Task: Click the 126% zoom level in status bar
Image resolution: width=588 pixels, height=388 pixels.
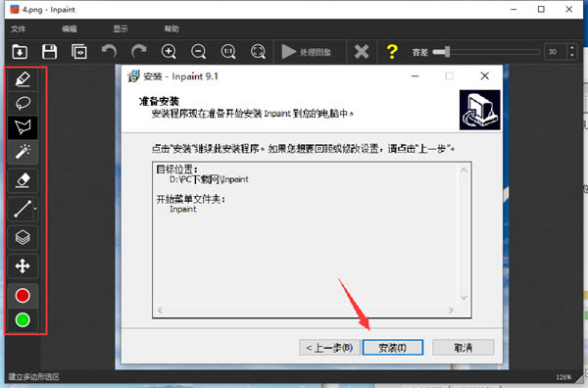Action: coord(564,377)
